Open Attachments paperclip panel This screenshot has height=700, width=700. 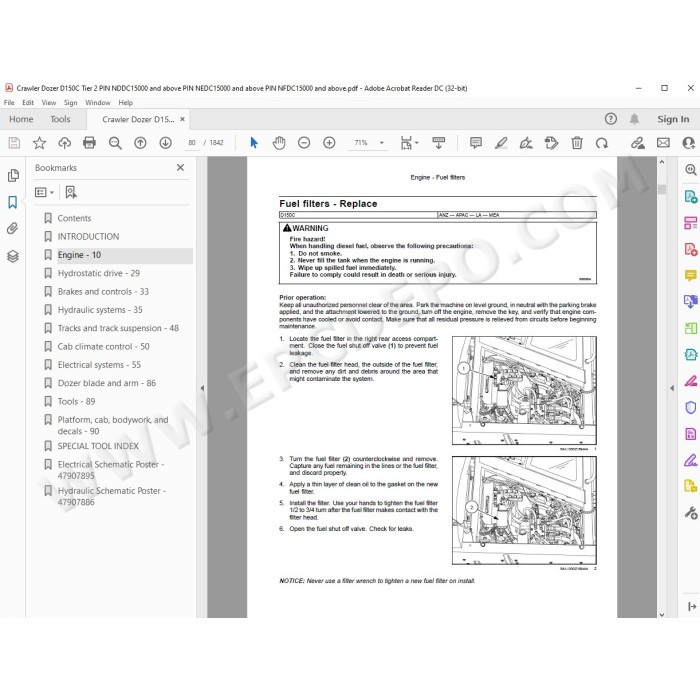(x=13, y=229)
